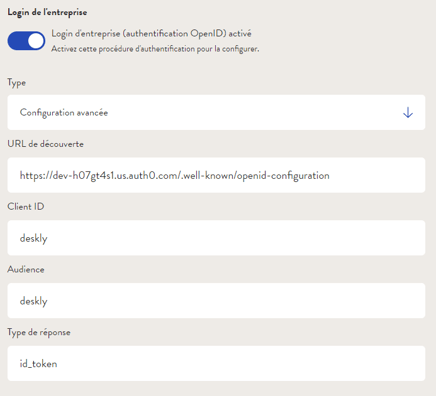The width and height of the screenshot is (436, 396).
Task: Click the 'Audience' field label
Action: 26,269
